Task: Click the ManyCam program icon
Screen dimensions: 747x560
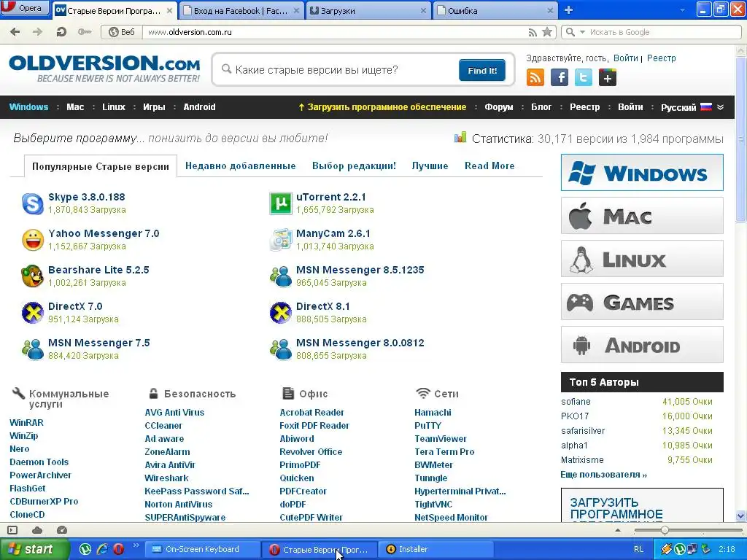Action: tap(281, 239)
